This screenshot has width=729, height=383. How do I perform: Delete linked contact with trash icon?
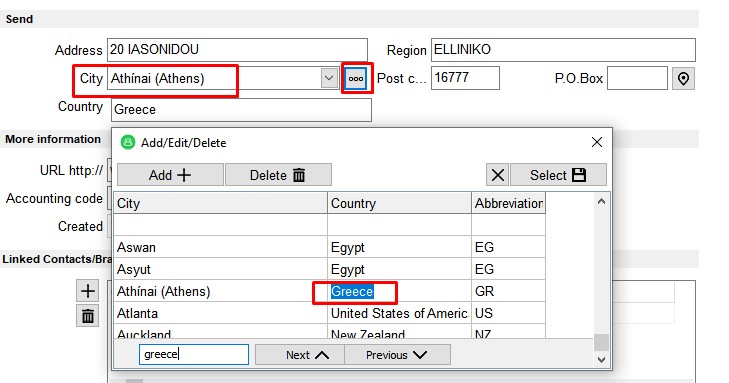87,316
